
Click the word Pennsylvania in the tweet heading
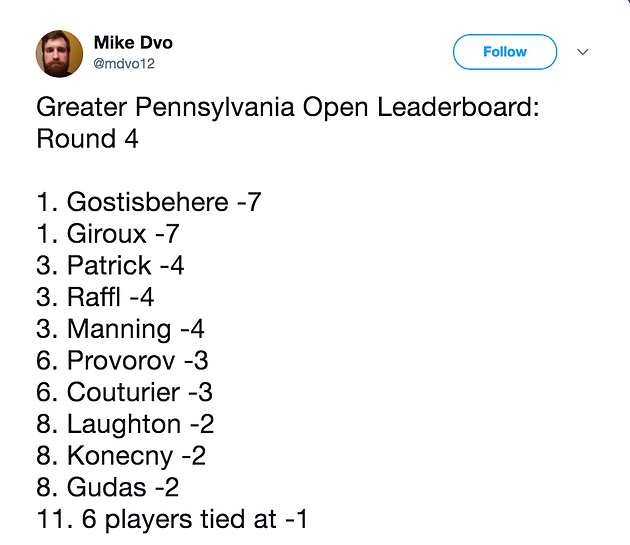215,108
